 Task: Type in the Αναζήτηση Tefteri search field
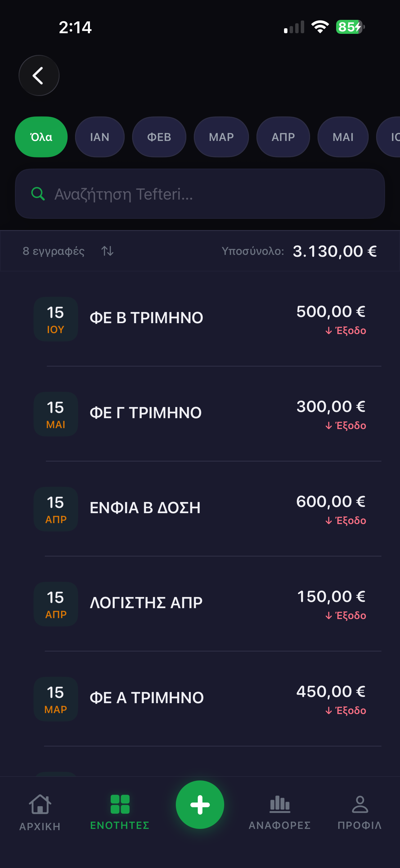[x=209, y=194]
